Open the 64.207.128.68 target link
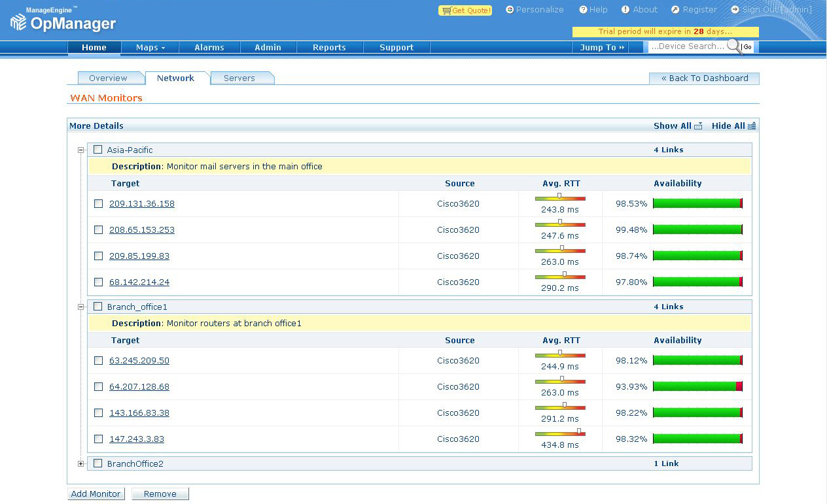827x504 pixels. point(139,387)
